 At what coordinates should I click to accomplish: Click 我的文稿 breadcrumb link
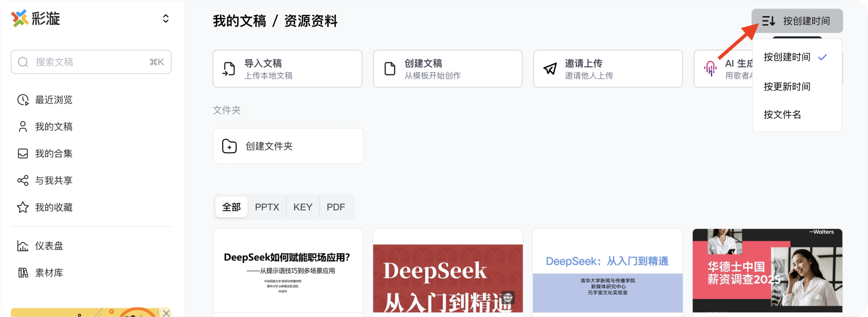pyautogui.click(x=239, y=21)
